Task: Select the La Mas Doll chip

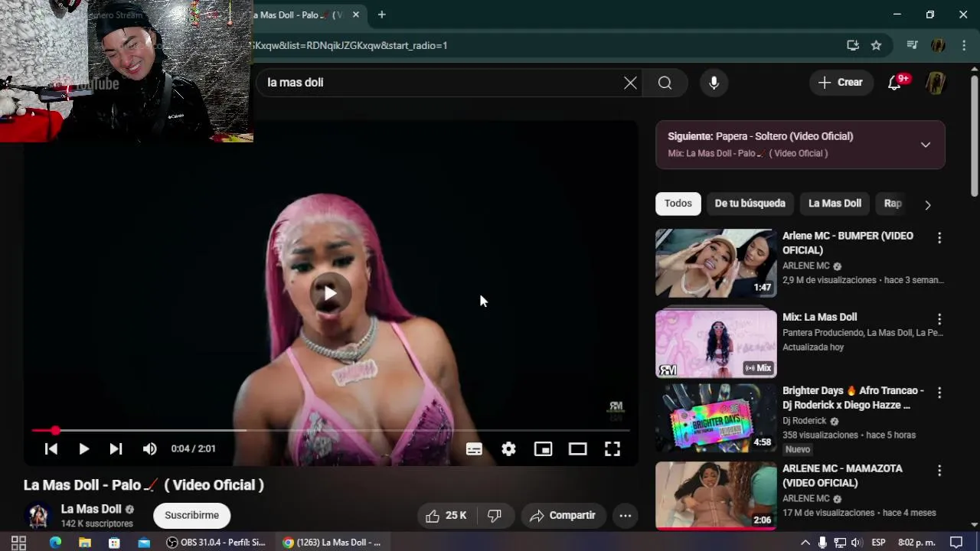Action: pos(835,204)
